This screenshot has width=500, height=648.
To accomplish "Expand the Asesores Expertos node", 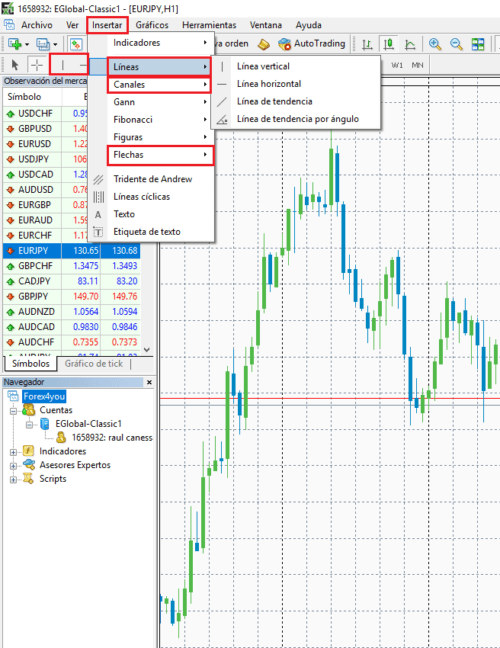I will pyautogui.click(x=13, y=466).
